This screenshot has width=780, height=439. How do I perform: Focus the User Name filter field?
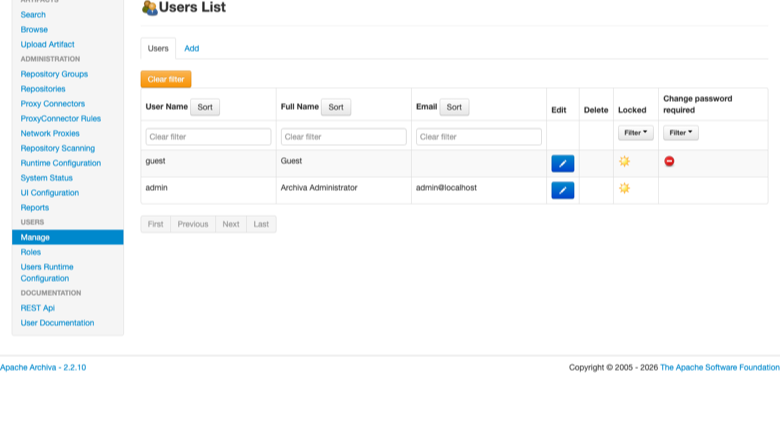pyautogui.click(x=208, y=137)
